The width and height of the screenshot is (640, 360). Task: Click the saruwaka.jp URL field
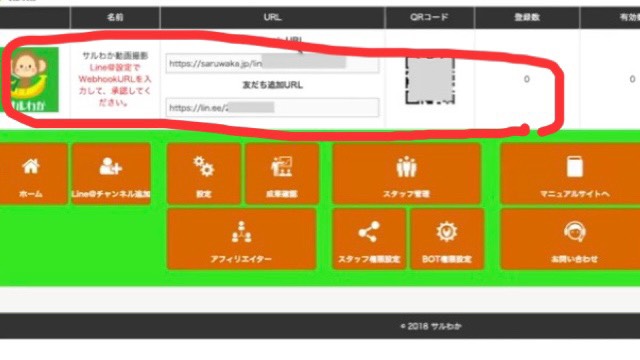click(272, 64)
